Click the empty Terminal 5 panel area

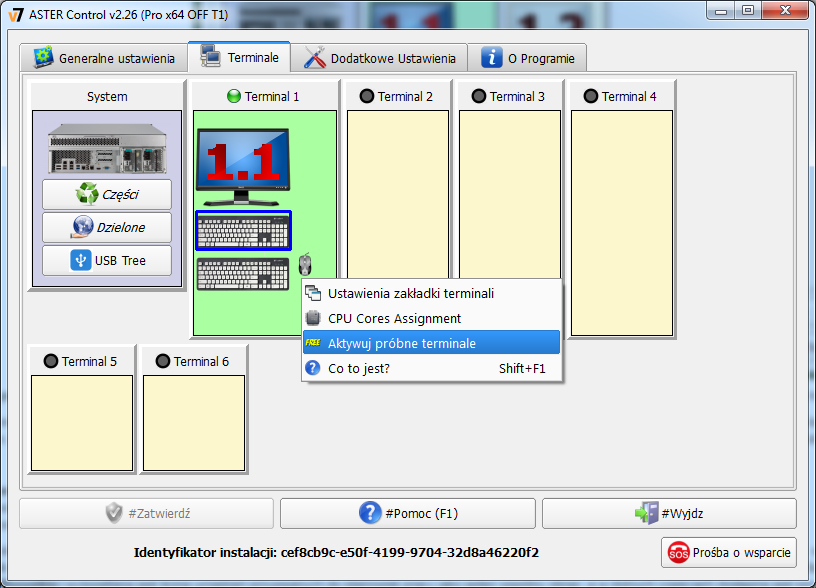[82, 423]
